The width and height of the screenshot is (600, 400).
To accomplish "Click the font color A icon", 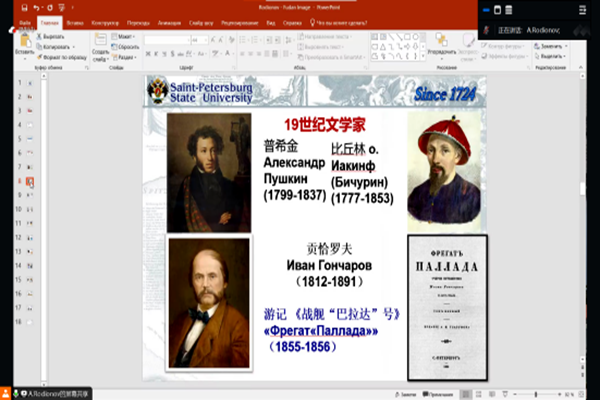I will [x=228, y=54].
